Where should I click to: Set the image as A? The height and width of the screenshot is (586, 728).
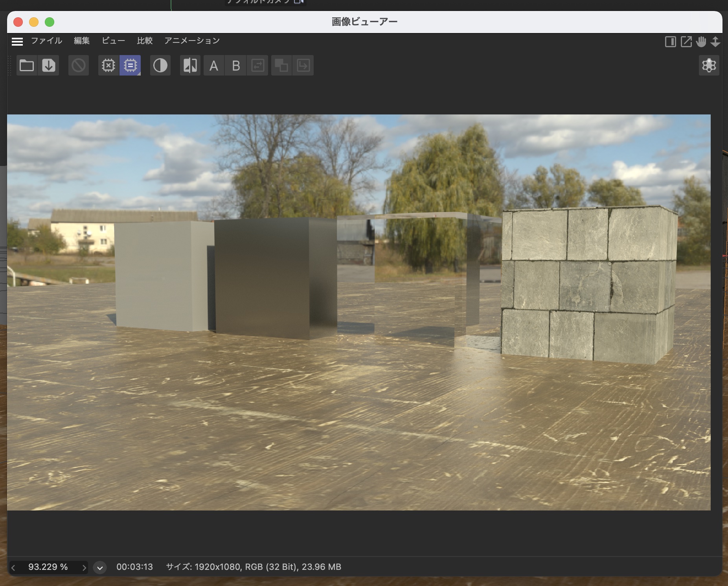coord(213,65)
